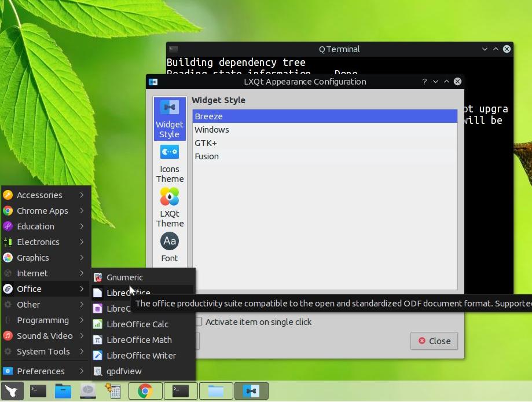Close the Appearance Configuration dialog with Close
Image resolution: width=532 pixels, height=402 pixels.
(x=434, y=341)
